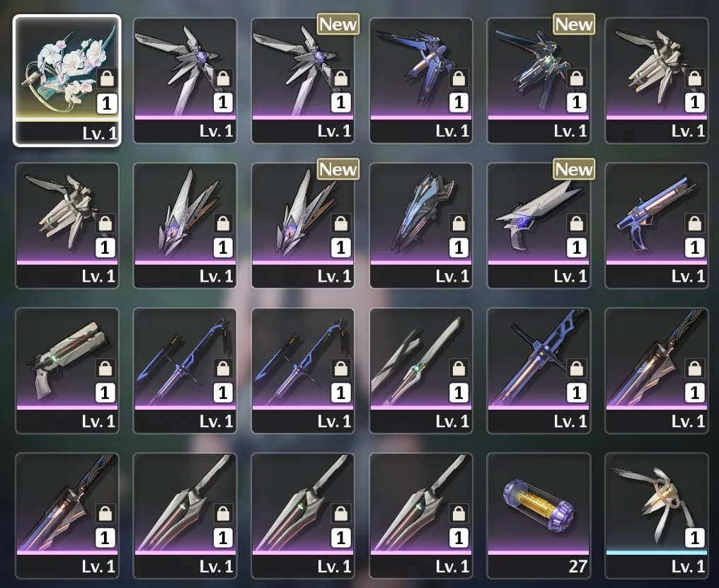Select the gray winged gauntlet without New badge

point(185,81)
